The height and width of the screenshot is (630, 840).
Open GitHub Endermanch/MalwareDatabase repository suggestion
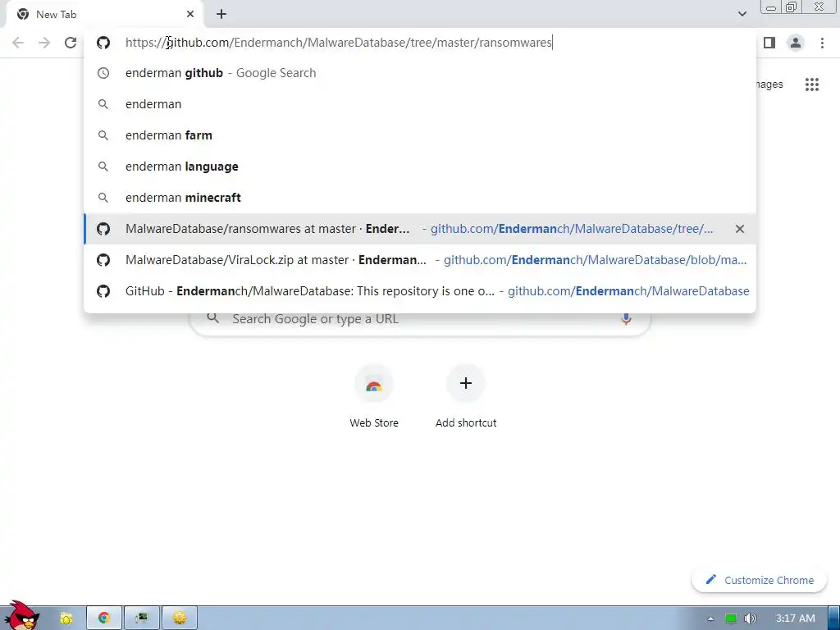[420, 291]
